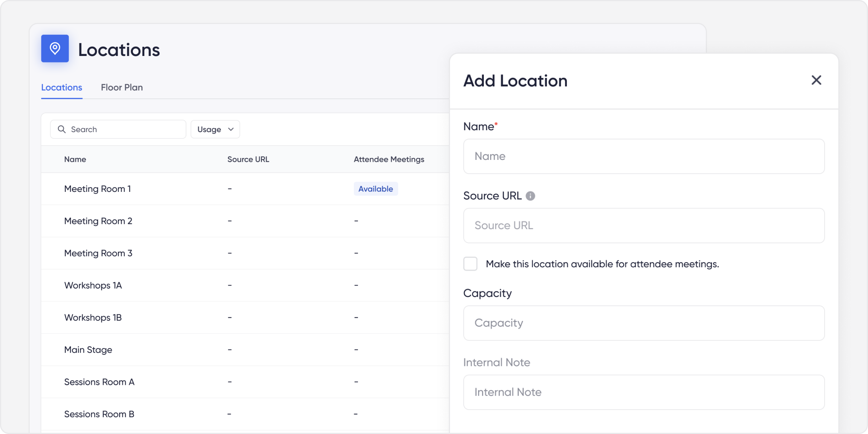Switch to the Locations tab
868x434 pixels.
click(x=62, y=88)
